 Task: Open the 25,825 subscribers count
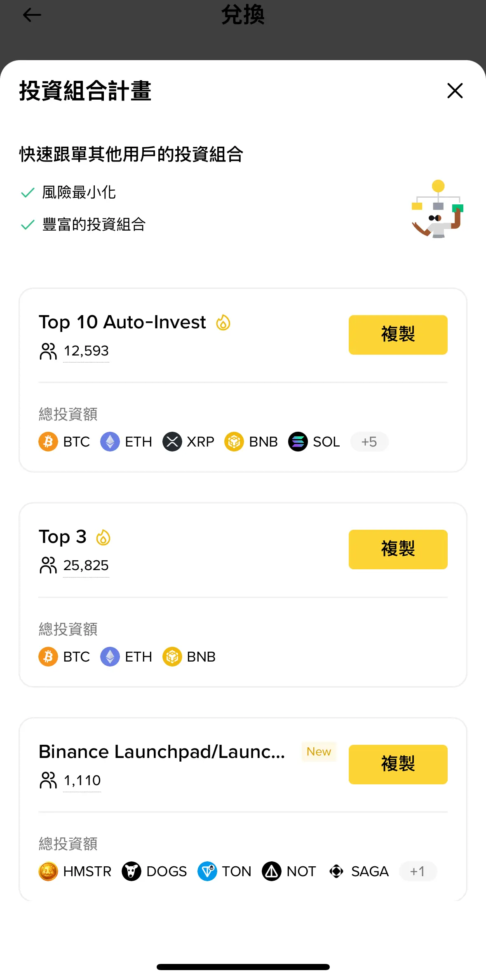pos(86,566)
